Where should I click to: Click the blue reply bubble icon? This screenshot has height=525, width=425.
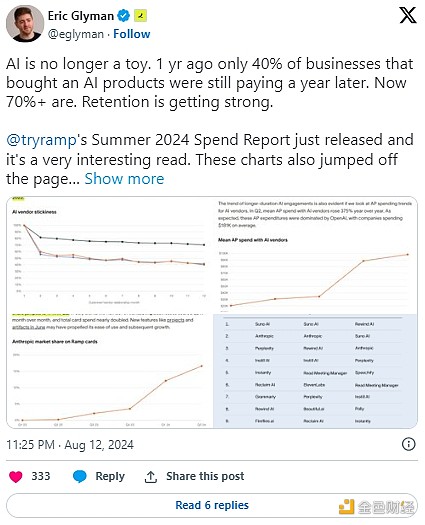80,476
